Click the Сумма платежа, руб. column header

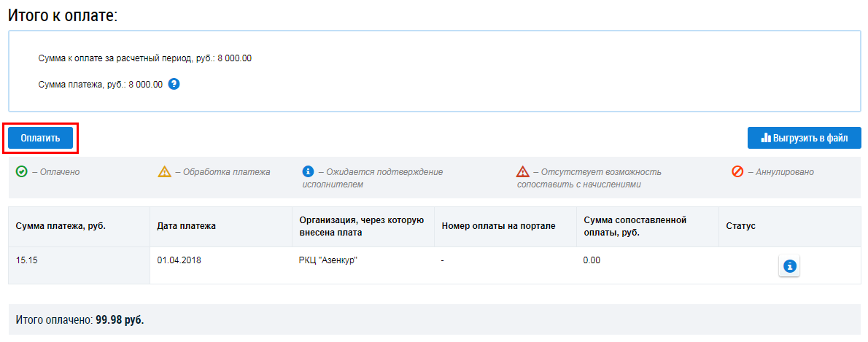tap(61, 226)
